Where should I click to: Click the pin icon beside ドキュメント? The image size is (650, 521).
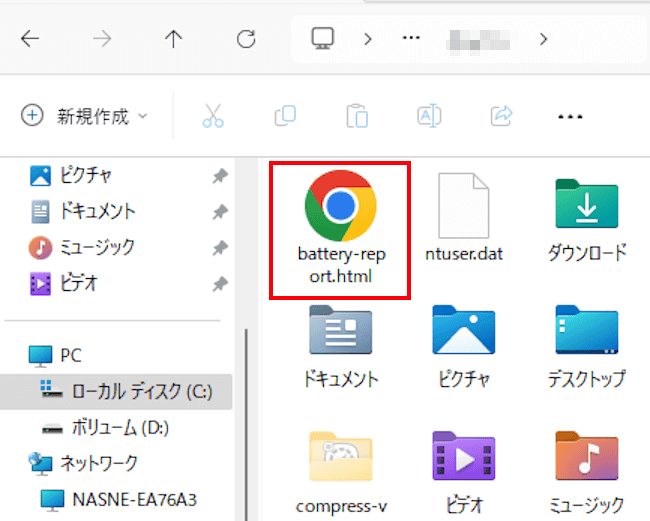[x=220, y=212]
